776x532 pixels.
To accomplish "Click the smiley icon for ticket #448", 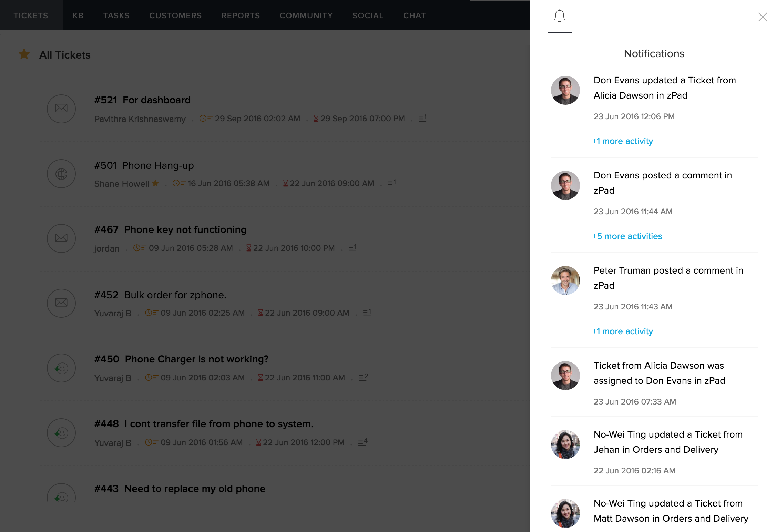I will pyautogui.click(x=61, y=433).
